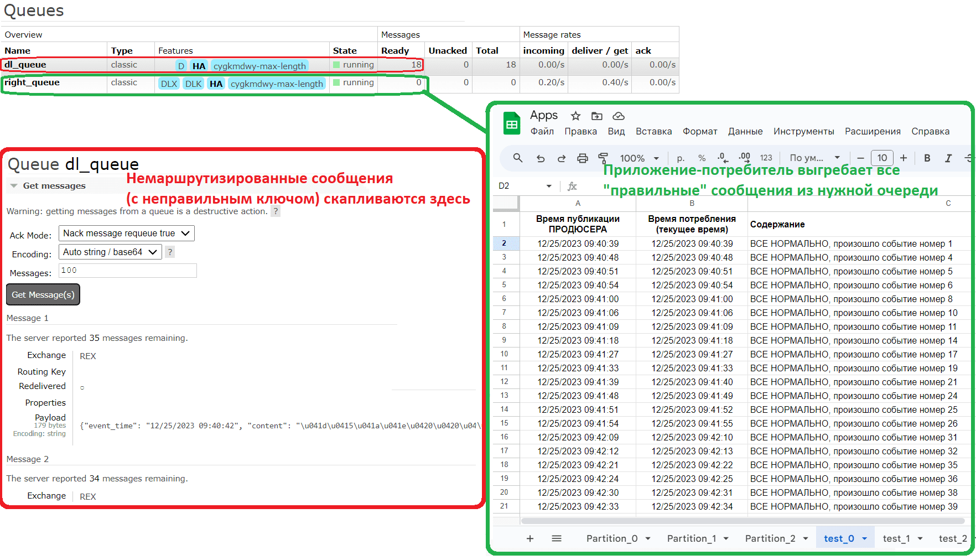The width and height of the screenshot is (976, 560).
Task: Open the Файл menu
Action: (x=542, y=132)
